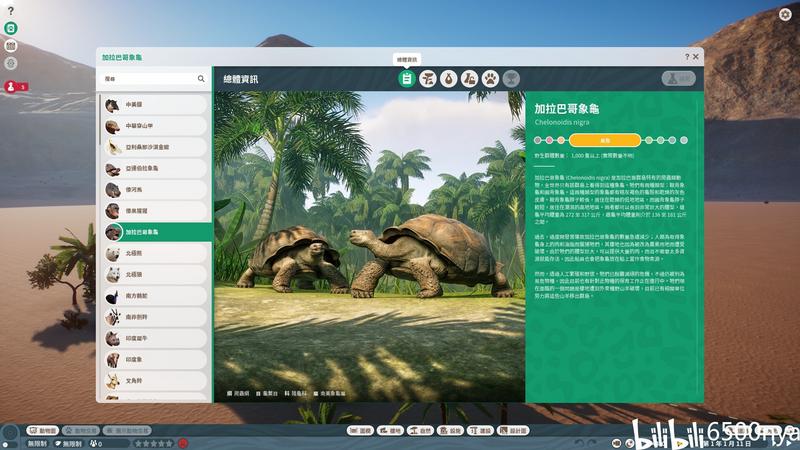Click the question mark help icon at top left
The height and width of the screenshot is (450, 800).
pyautogui.click(x=11, y=10)
